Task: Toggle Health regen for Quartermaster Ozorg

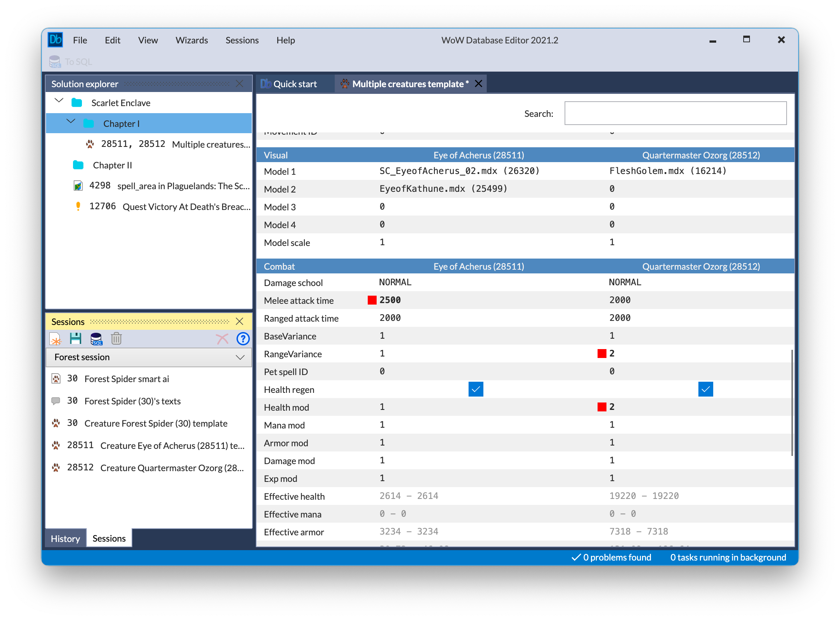Action: pos(705,390)
